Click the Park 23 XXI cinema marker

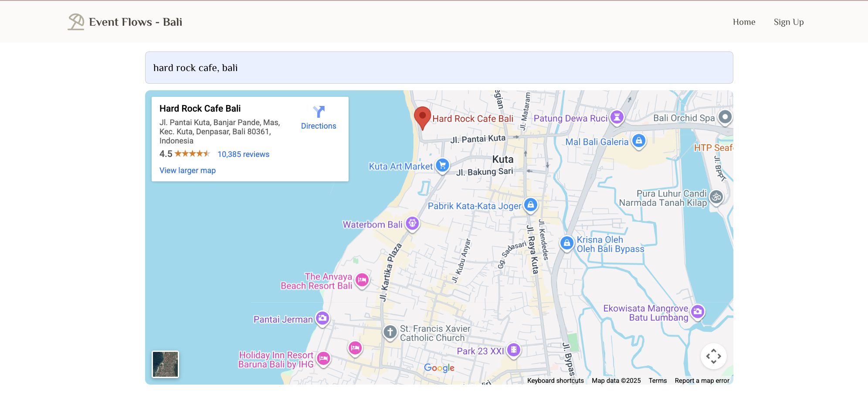point(514,350)
